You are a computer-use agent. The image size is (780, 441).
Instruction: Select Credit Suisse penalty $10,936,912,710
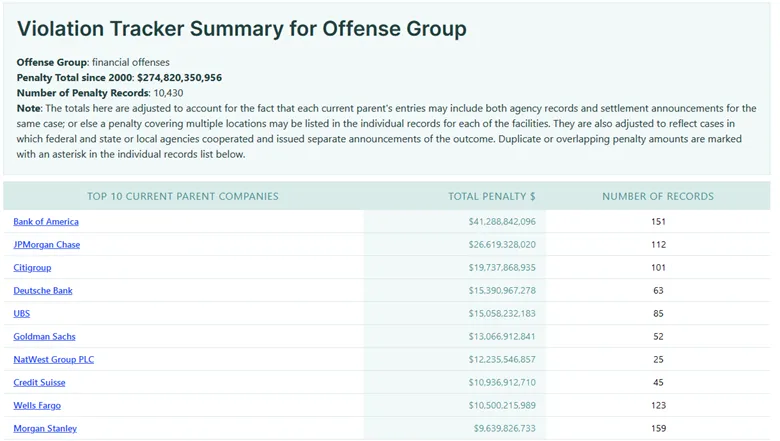502,382
